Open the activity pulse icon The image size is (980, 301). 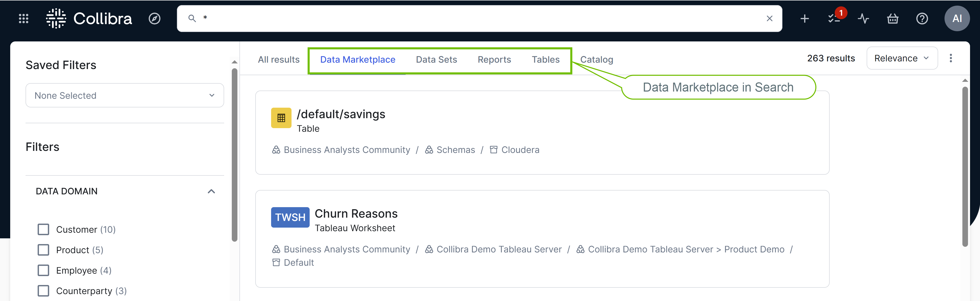[863, 18]
